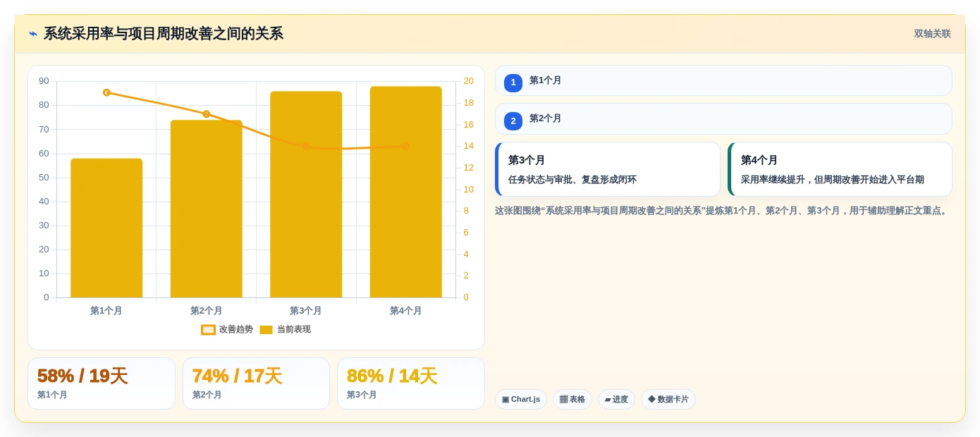
Task: Click the 进度 tag chip
Action: coord(616,399)
